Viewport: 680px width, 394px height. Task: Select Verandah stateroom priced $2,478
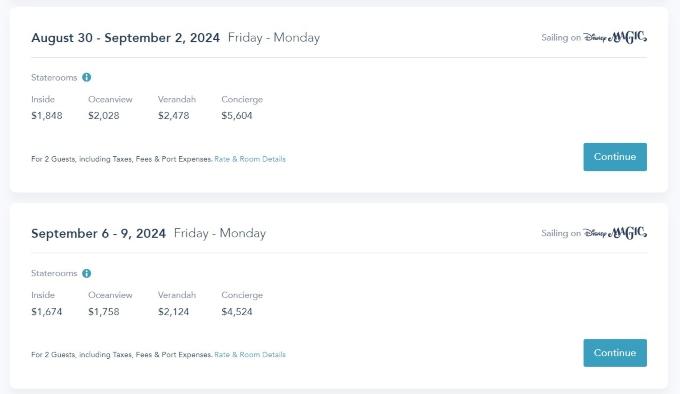[x=177, y=107]
